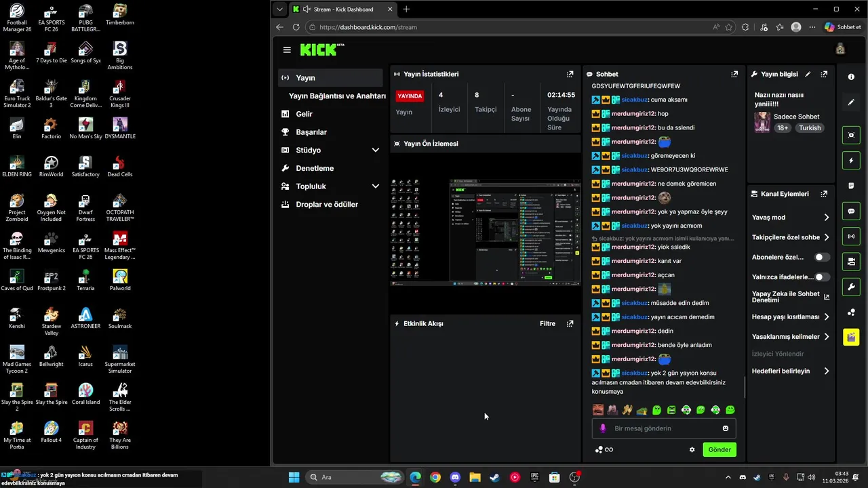This screenshot has height=488, width=868.
Task: Open the Kick profile avatar menu
Action: 840,49
